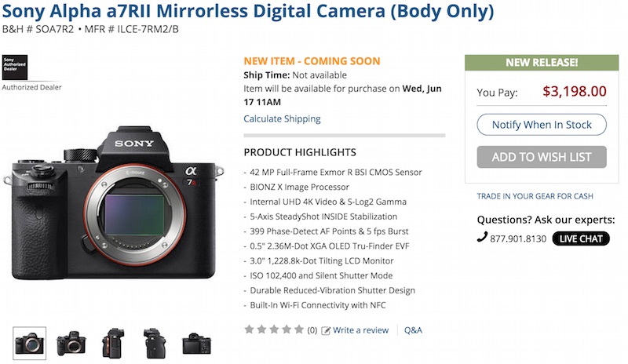Click the first rating star

click(250, 330)
